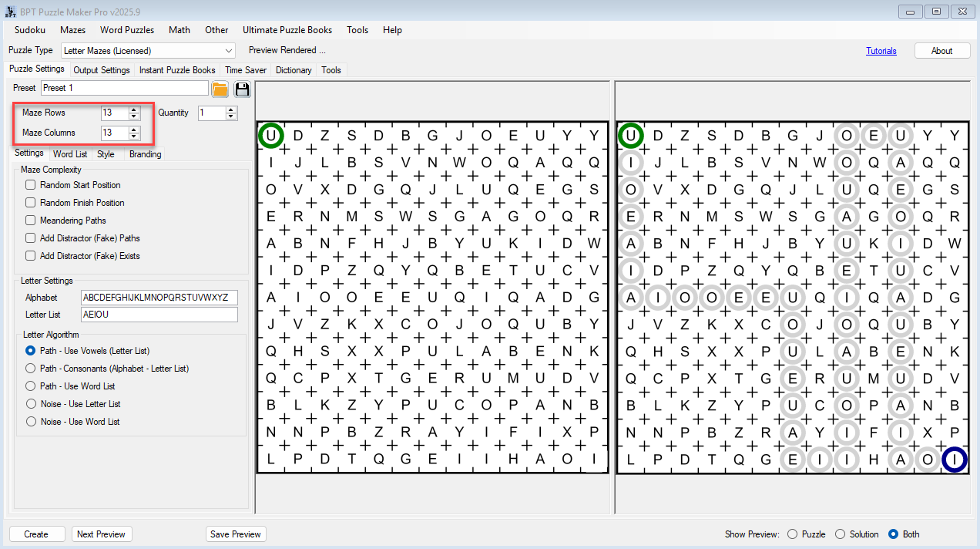Select the Settings sub-tab
980x549 pixels.
(29, 153)
